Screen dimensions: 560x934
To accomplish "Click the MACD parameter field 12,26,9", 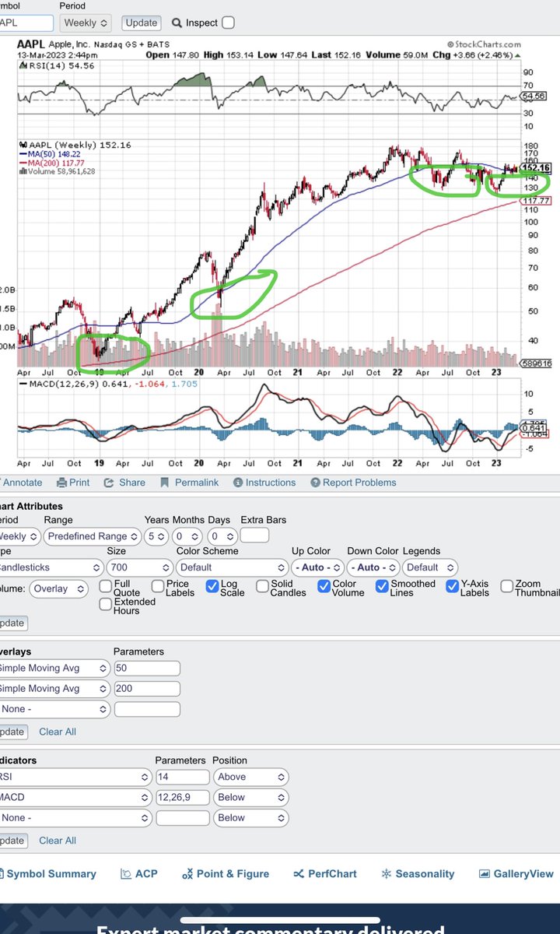I will coord(182,797).
